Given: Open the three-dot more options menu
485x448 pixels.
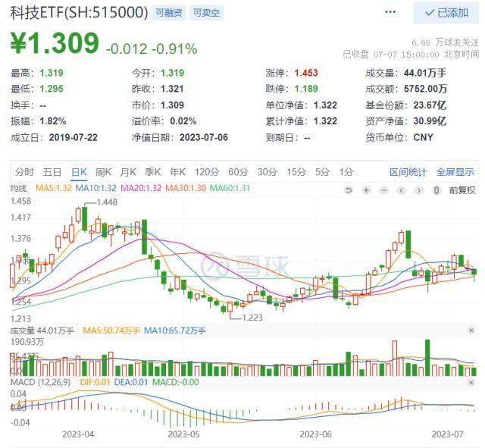Looking at the screenshot, I should click(x=390, y=12).
